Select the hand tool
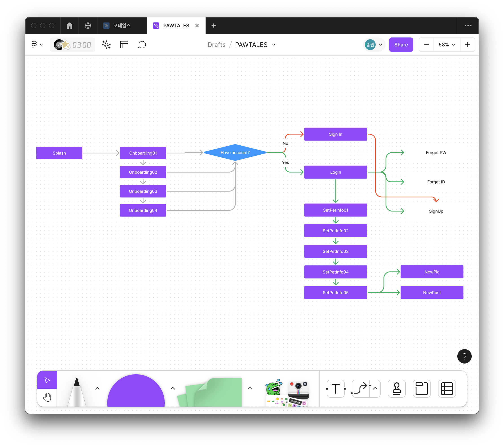Screen dimensions: 504x447 click(47, 397)
